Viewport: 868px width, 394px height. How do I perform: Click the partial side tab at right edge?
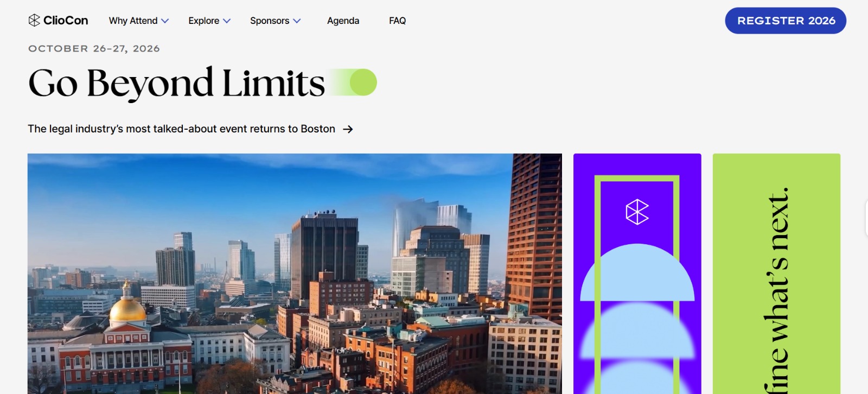(x=866, y=218)
